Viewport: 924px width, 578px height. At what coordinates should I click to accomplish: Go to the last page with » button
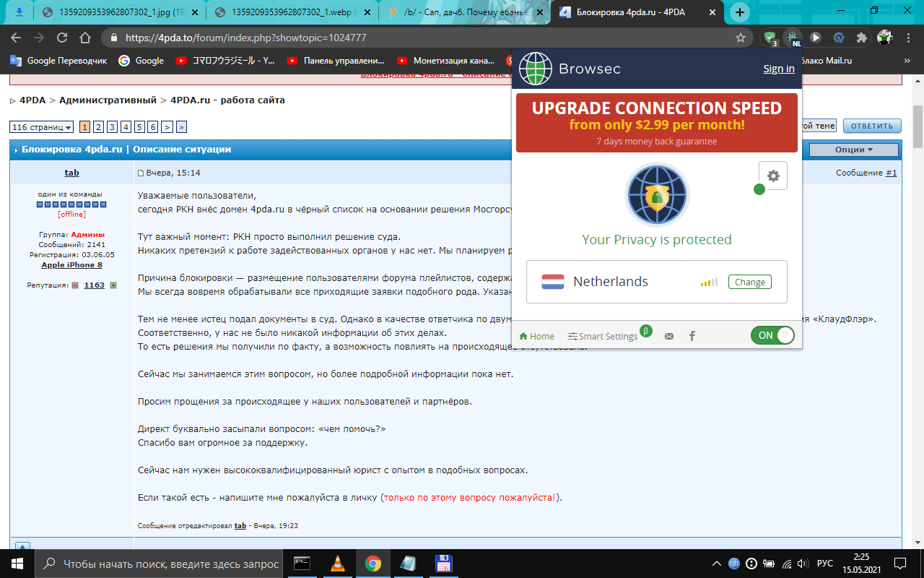tap(181, 127)
